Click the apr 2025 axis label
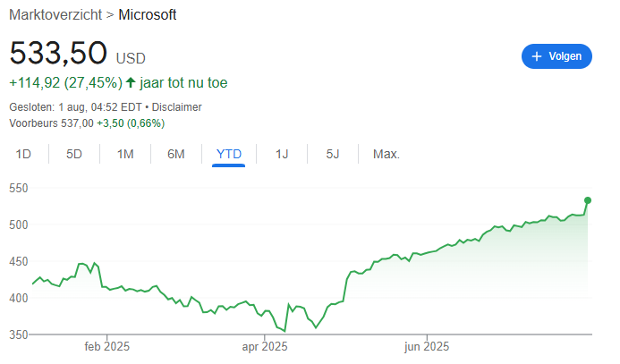This screenshot has height=364, width=620. coord(264,347)
